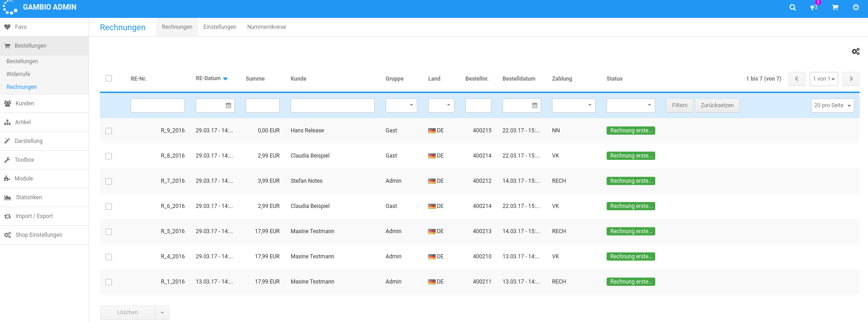Select checkbox for invoice R_9_2016

coord(109,131)
